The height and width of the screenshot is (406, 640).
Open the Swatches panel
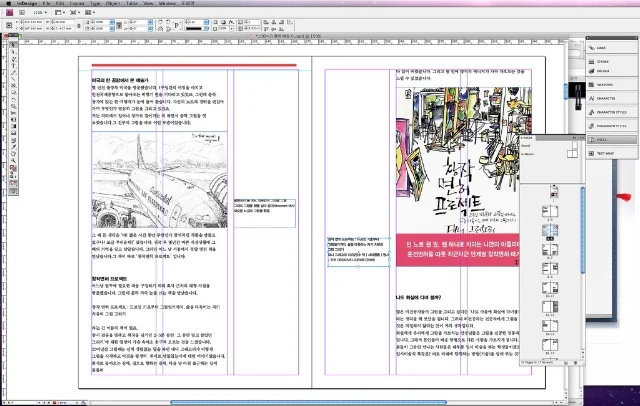pos(611,84)
